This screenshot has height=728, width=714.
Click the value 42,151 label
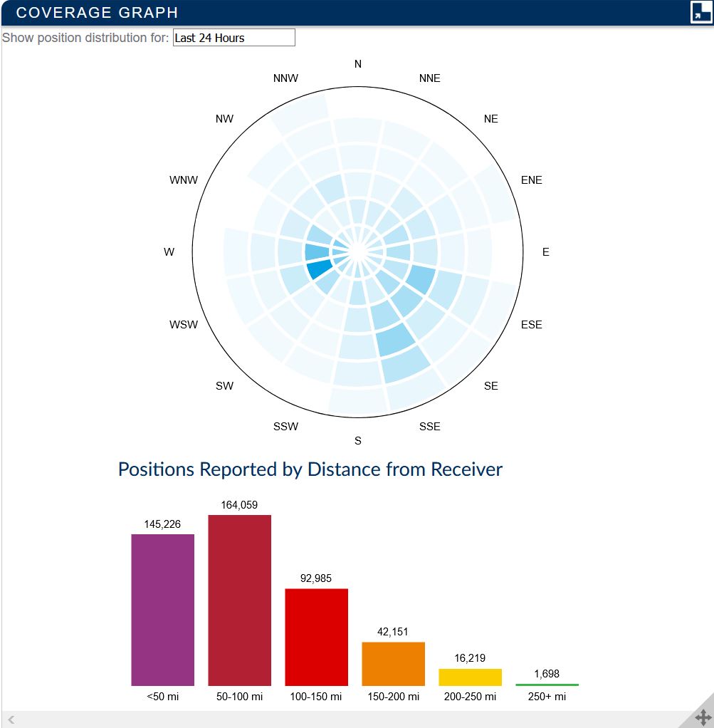click(x=392, y=631)
